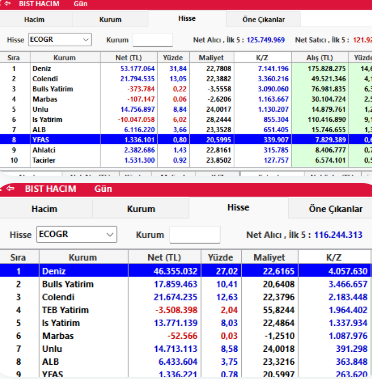Click back arrow icon in upper BIST HACIM window
372x379 pixels.
pos(7,4)
